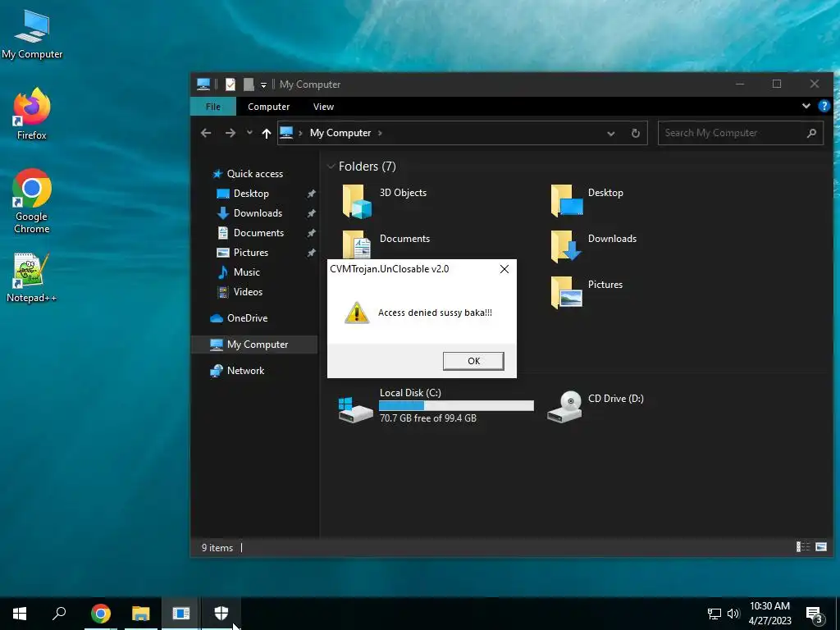Viewport: 840px width, 630px height.
Task: Go up one level with up arrow
Action: [x=267, y=133]
